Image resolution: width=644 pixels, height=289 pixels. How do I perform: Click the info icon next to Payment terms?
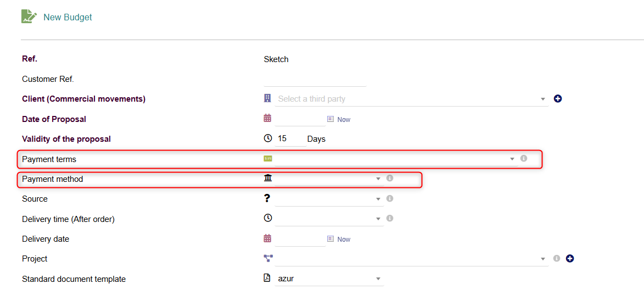click(x=523, y=158)
